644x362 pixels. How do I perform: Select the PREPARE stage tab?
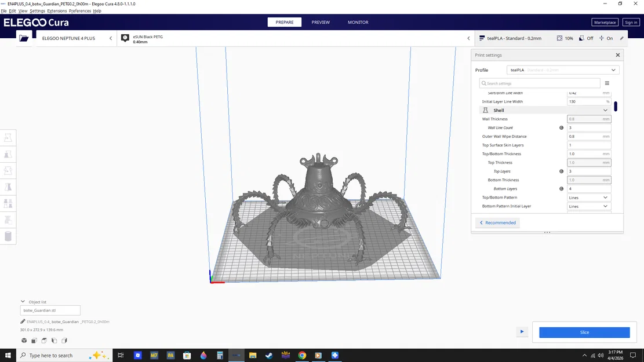click(284, 22)
